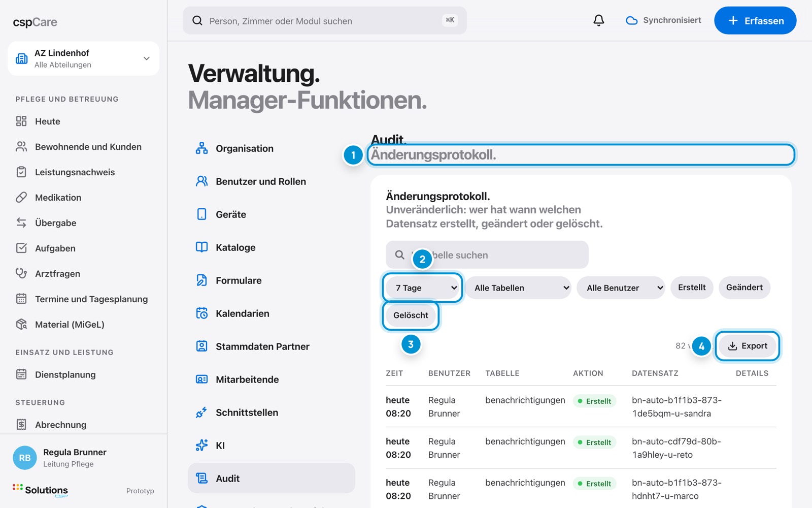812x508 pixels.
Task: Open Abrechnung receipt icon
Action: (x=21, y=424)
